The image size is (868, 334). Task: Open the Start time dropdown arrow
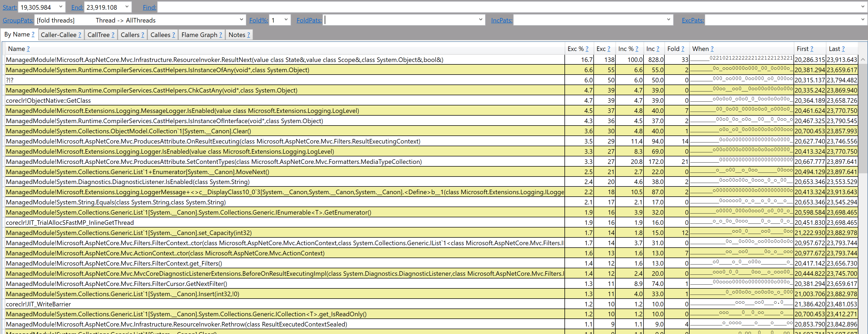[x=61, y=7]
